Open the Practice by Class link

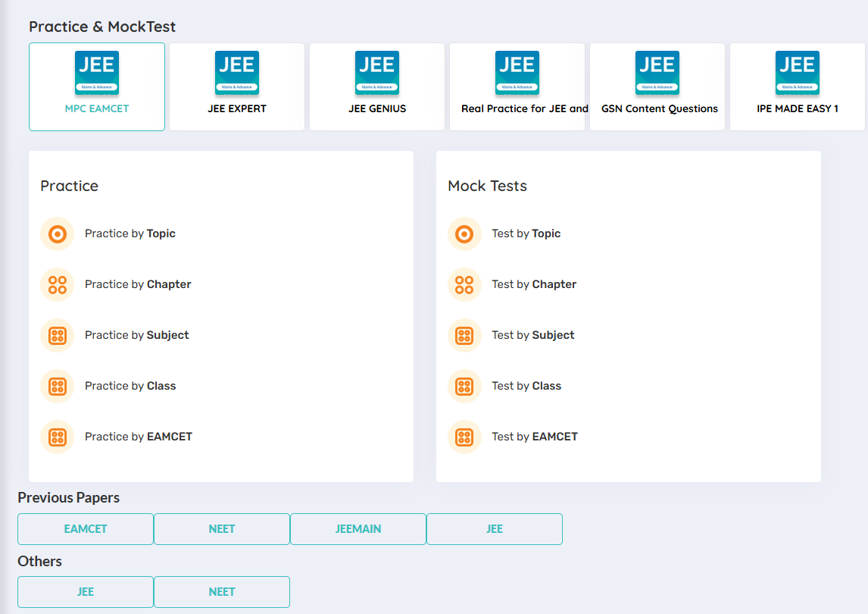[x=130, y=386]
